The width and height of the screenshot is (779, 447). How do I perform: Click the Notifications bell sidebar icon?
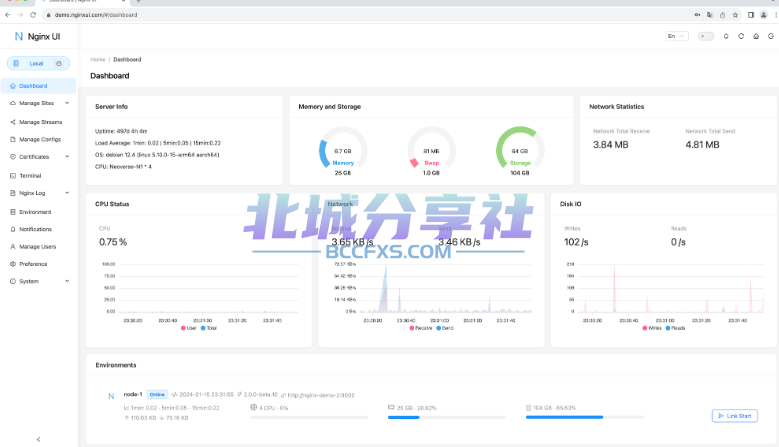13,229
